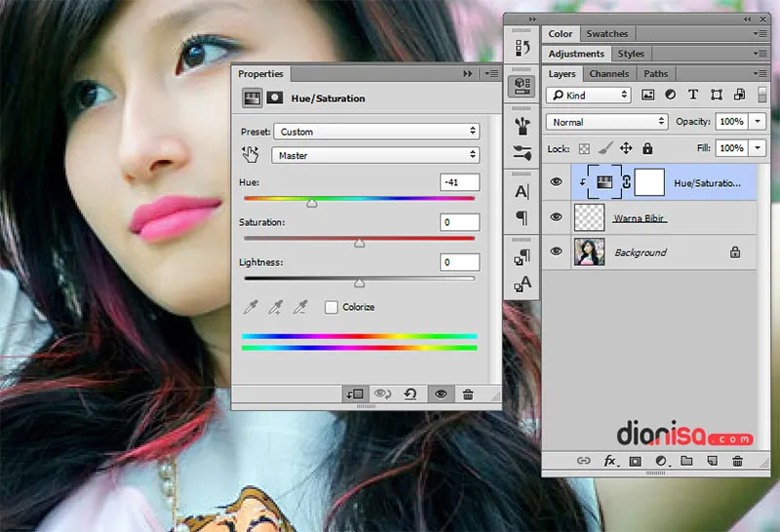Viewport: 780px width, 532px height.
Task: Click the link layers icon at Layers bottom
Action: [583, 461]
